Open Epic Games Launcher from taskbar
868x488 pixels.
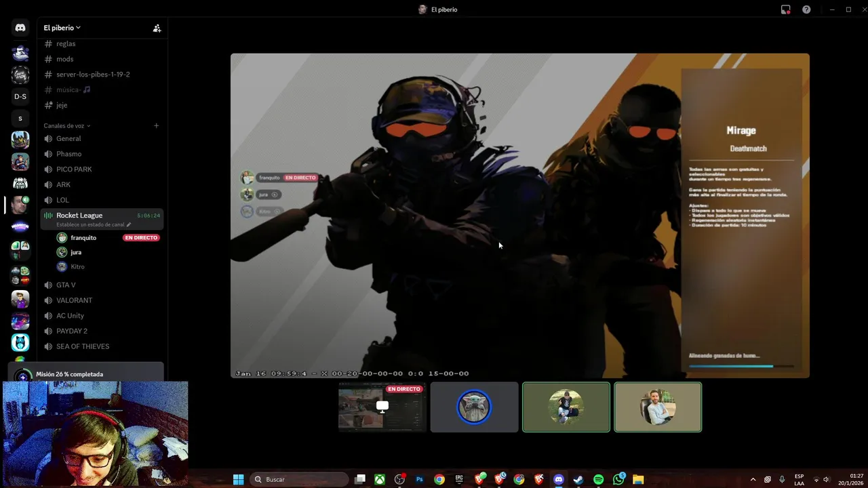pyautogui.click(x=459, y=479)
